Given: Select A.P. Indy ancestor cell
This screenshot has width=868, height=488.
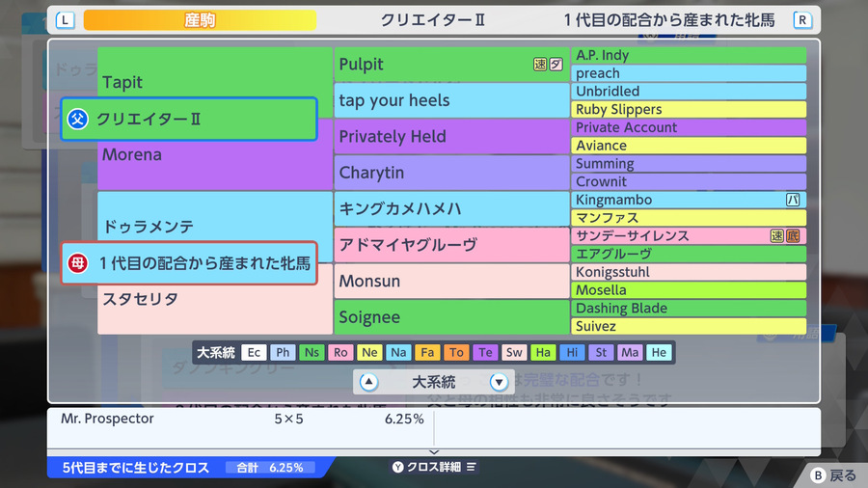Looking at the screenshot, I should pos(689,55).
